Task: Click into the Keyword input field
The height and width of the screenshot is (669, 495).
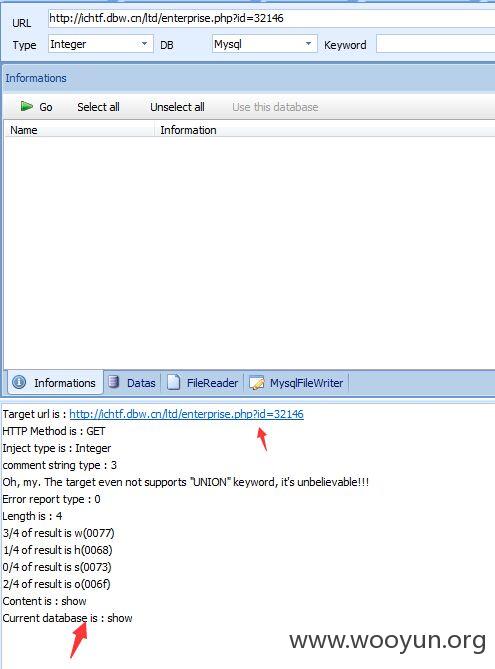Action: tap(435, 44)
